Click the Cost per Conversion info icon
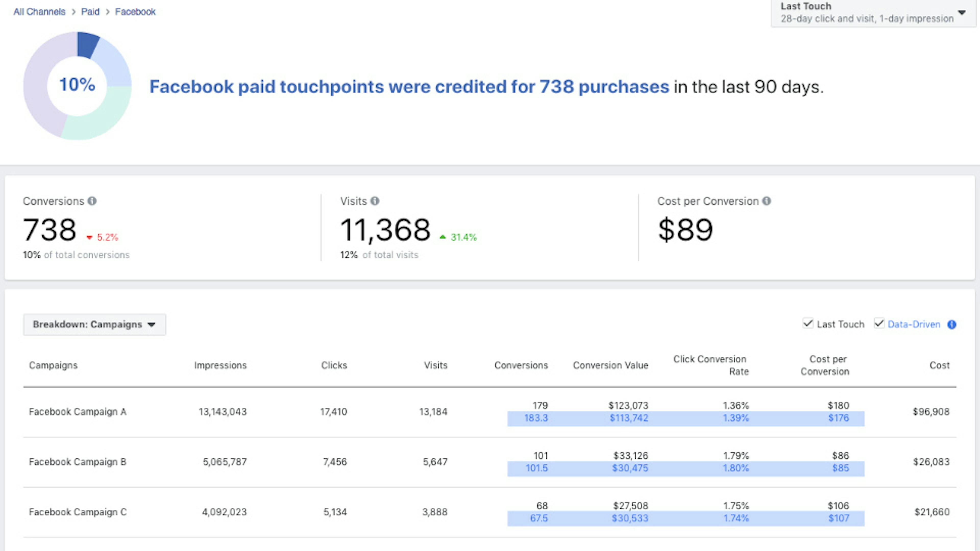Image resolution: width=980 pixels, height=551 pixels. 766,201
